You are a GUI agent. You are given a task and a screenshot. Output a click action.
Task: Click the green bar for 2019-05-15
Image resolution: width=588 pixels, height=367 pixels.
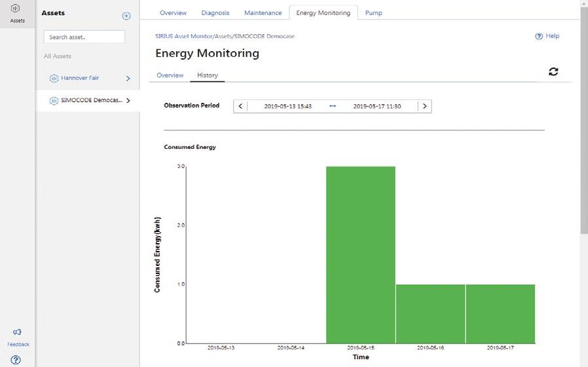(361, 255)
